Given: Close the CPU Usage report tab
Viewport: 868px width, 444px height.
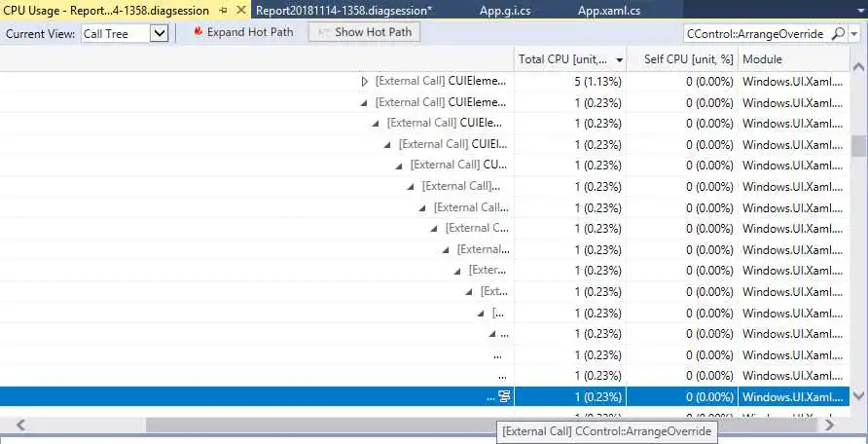Looking at the screenshot, I should (240, 11).
